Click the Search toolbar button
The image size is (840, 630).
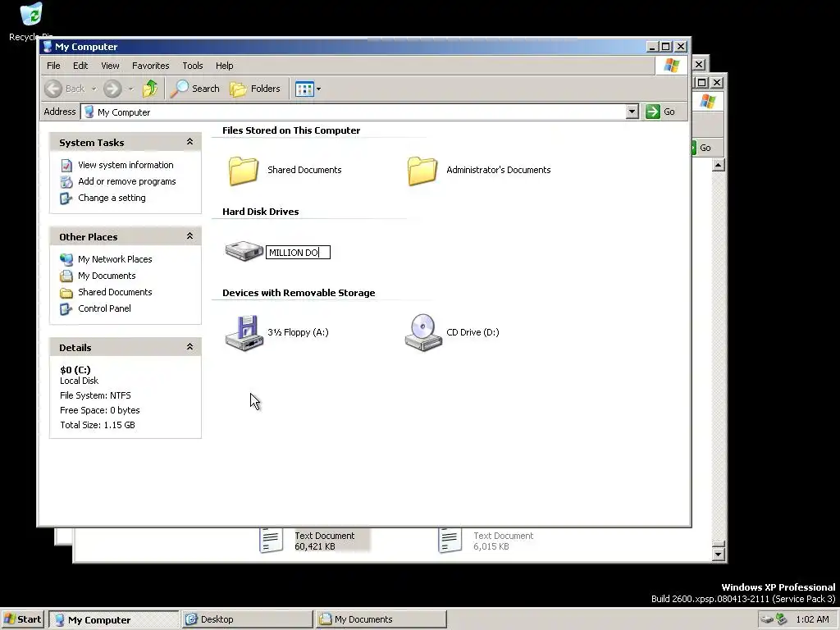tap(195, 89)
